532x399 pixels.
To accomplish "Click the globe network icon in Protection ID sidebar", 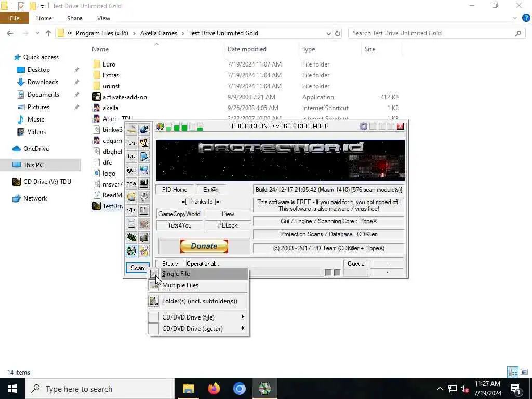I will click(x=144, y=170).
